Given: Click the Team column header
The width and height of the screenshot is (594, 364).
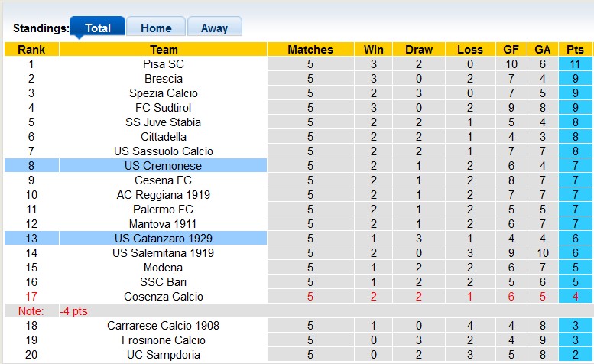Looking at the screenshot, I should point(163,50).
